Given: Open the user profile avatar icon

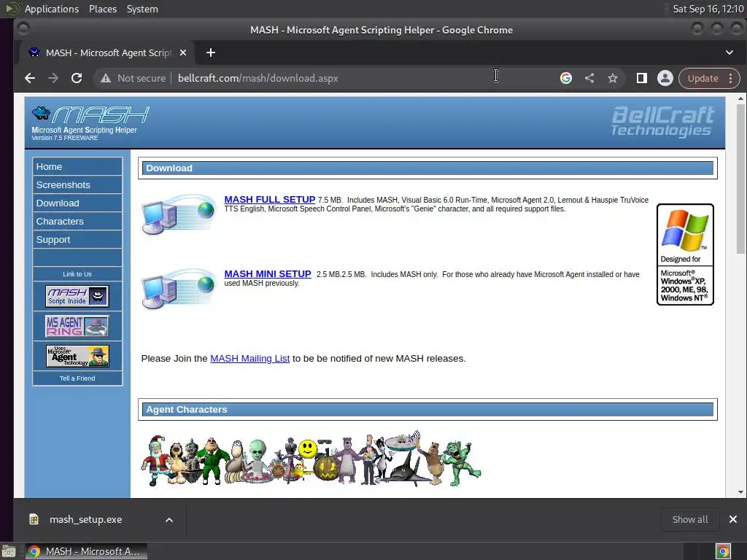Looking at the screenshot, I should click(665, 78).
